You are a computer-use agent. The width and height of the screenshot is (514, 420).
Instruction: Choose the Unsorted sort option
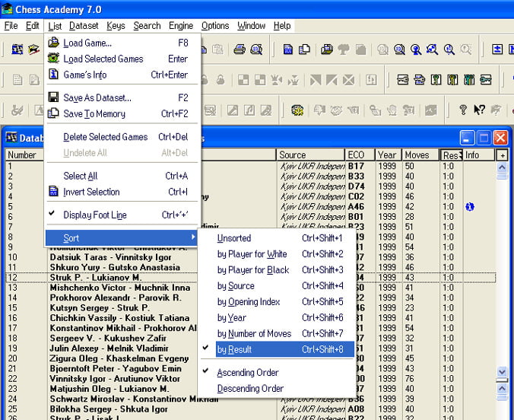278,238
